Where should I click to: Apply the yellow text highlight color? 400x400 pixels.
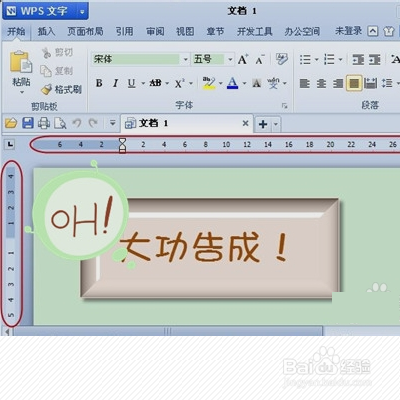point(209,83)
